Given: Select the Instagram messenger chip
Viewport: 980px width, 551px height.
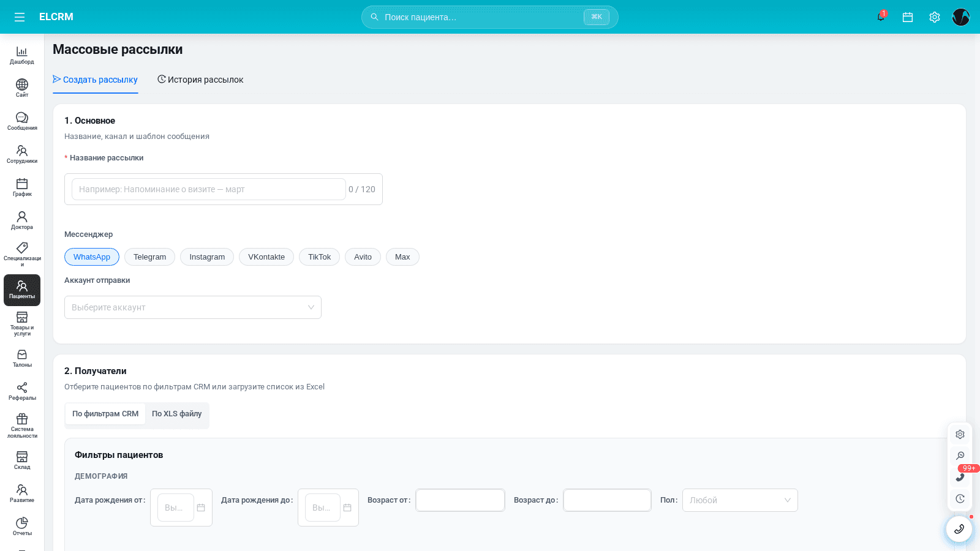Looking at the screenshot, I should click(207, 257).
